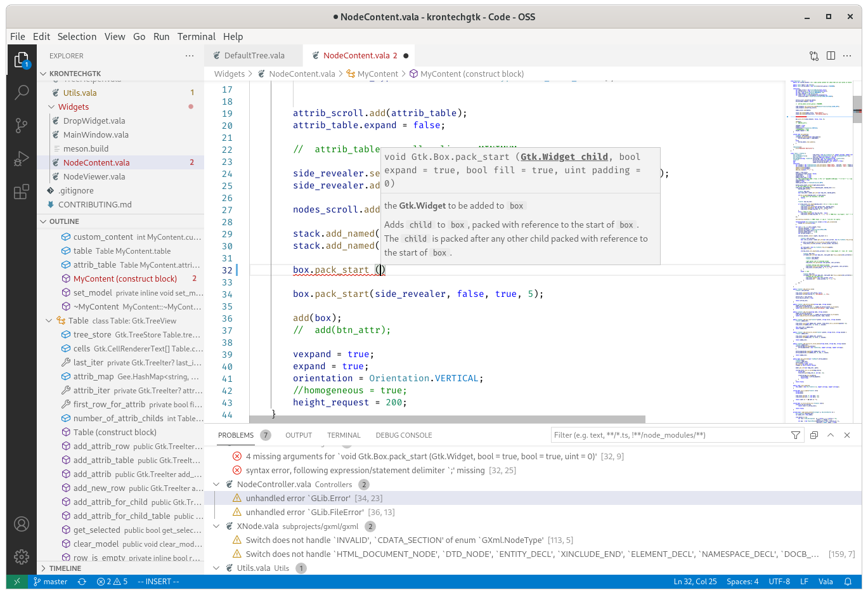Split the editor to the right
Viewport: 868px width, 595px height.
point(831,56)
